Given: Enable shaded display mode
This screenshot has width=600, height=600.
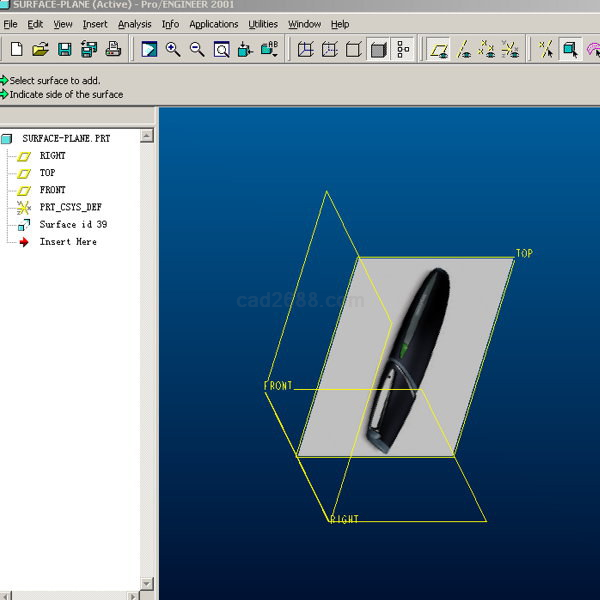Looking at the screenshot, I should pyautogui.click(x=378, y=49).
